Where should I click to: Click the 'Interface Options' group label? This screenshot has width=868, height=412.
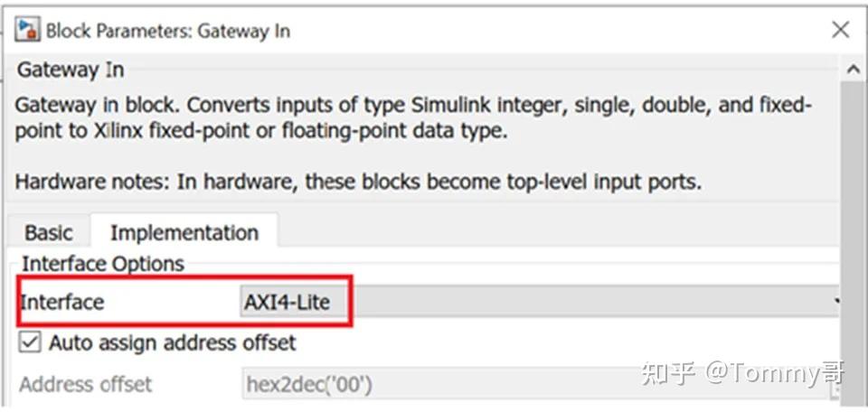pyautogui.click(x=102, y=264)
